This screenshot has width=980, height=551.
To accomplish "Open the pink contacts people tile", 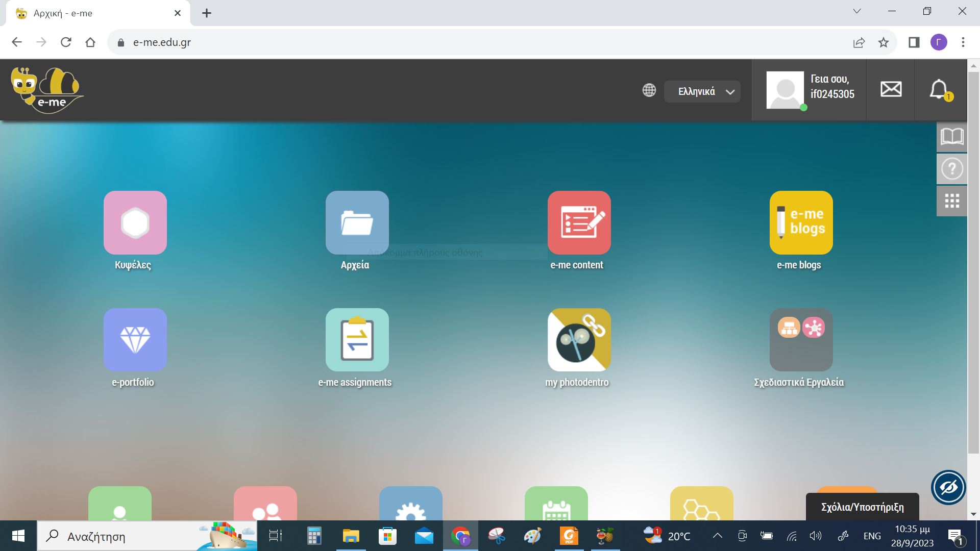I will (265, 504).
